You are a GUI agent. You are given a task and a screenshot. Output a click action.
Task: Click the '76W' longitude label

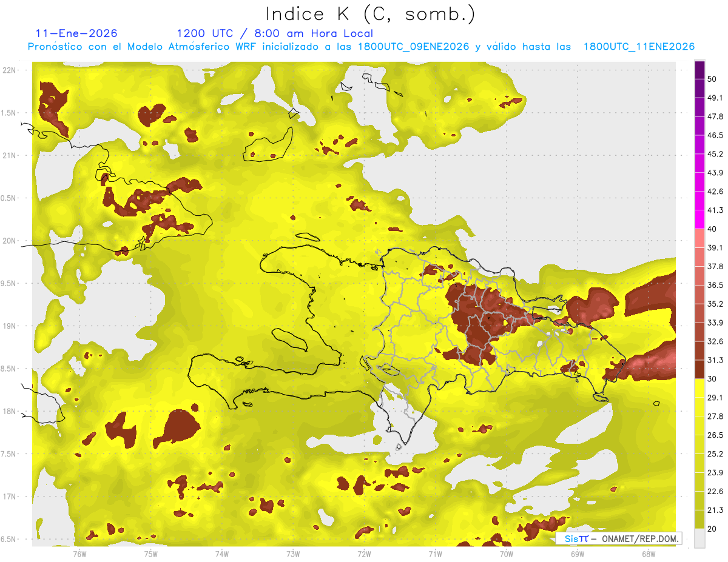[x=79, y=554]
